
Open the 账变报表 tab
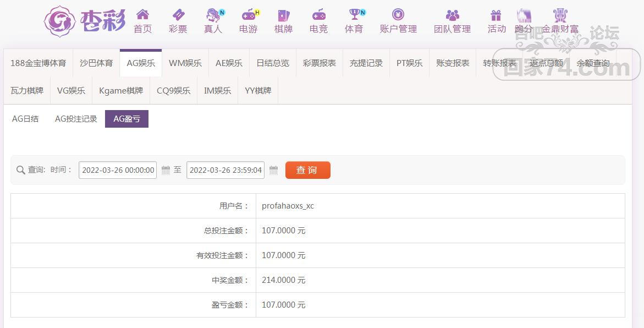point(453,63)
